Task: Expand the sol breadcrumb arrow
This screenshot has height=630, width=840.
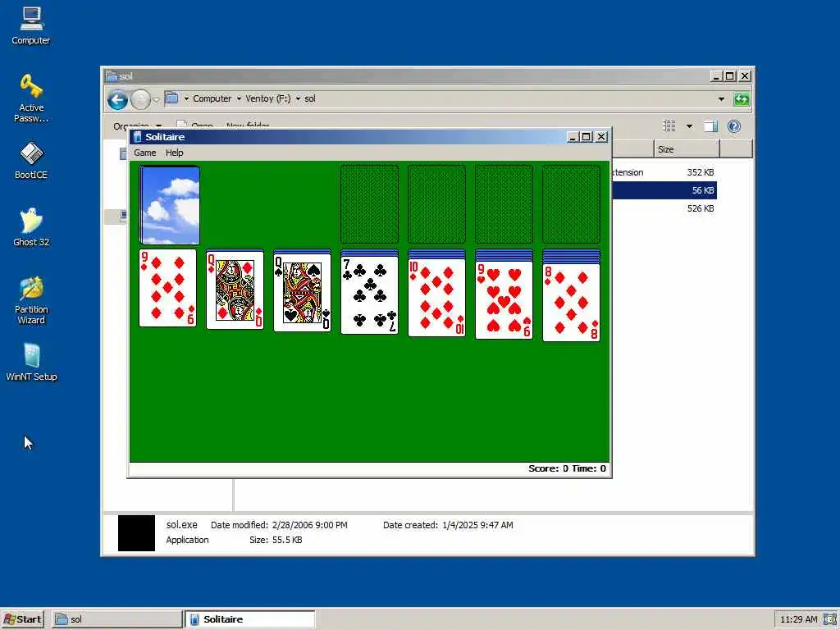Action: coord(298,98)
